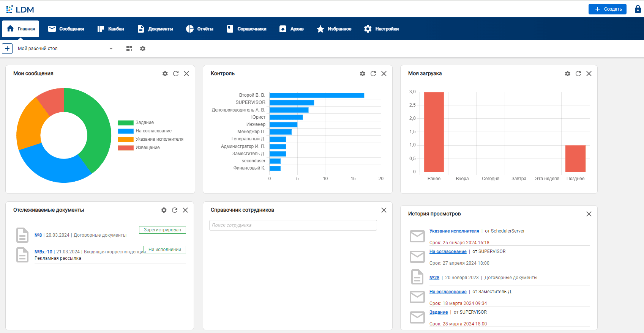
Task: Click the red Извещение legend swatch
Action: click(x=126, y=148)
